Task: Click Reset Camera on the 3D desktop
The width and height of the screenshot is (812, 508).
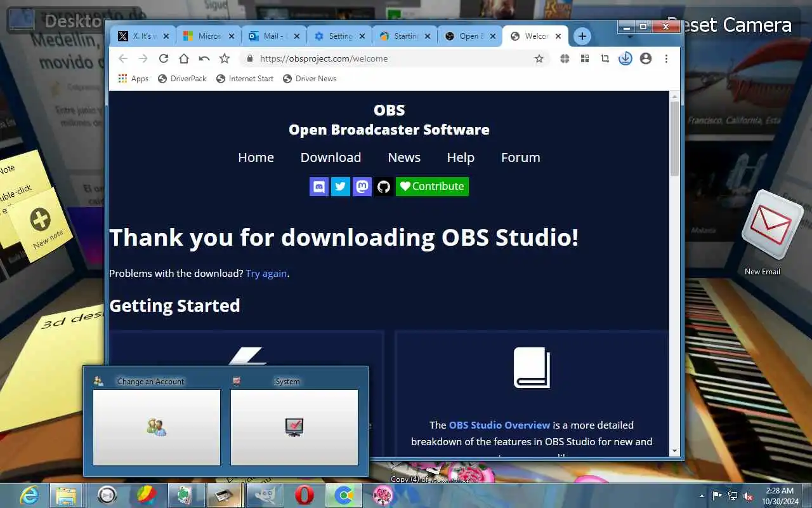Action: [730, 25]
